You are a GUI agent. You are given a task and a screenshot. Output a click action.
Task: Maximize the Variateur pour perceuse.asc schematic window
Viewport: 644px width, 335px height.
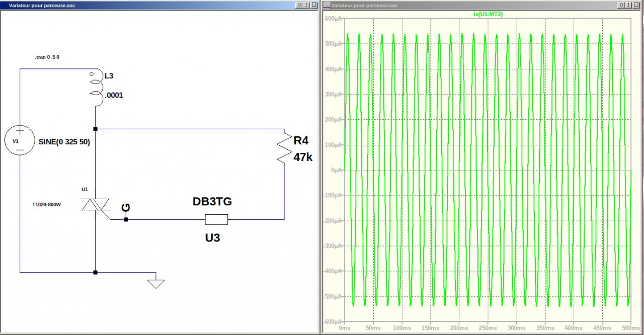(306, 5)
